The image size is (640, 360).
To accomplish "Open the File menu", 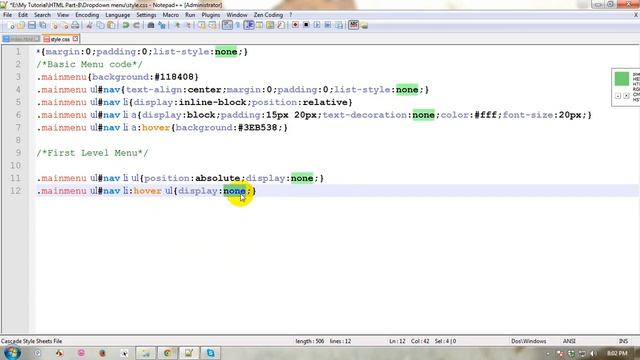I will [8, 15].
